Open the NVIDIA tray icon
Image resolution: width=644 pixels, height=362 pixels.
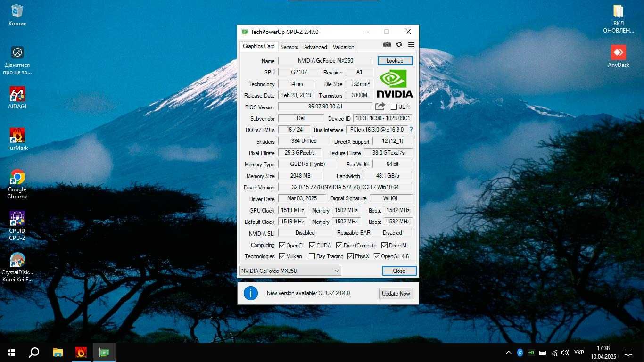pyautogui.click(x=531, y=353)
